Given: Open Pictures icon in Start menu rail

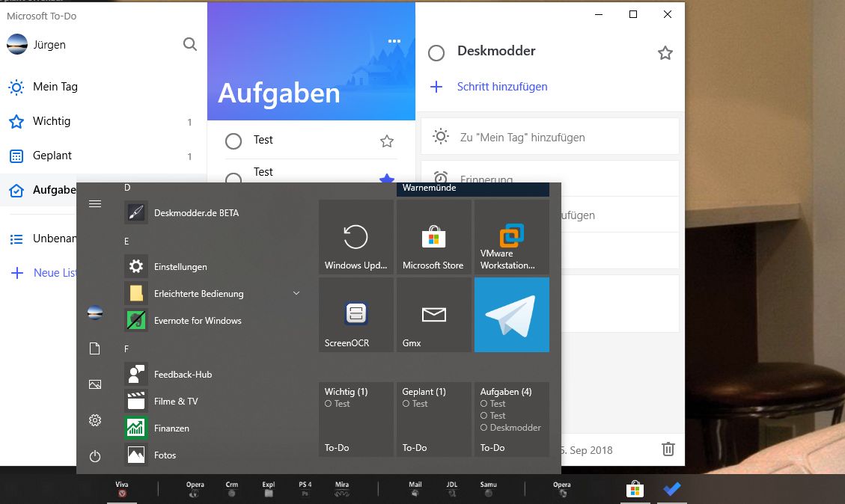Looking at the screenshot, I should pos(95,384).
